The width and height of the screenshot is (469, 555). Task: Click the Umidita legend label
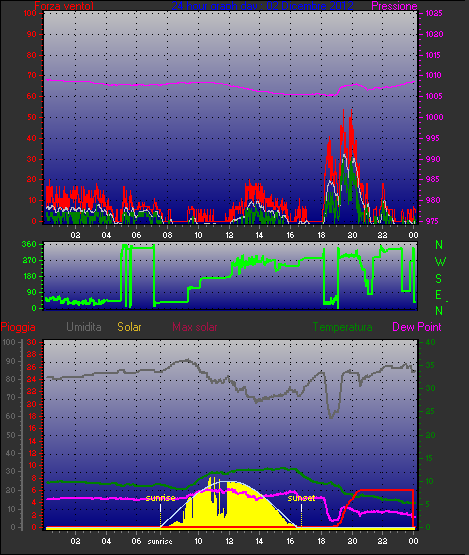[84, 327]
